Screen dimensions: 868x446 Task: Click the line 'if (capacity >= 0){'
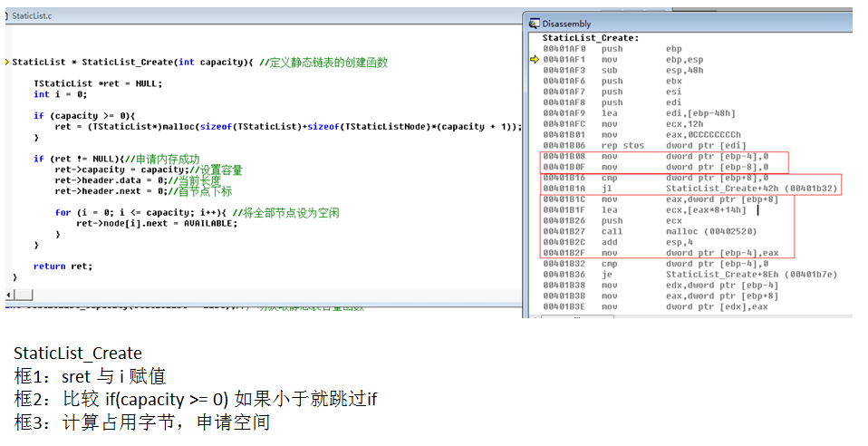[x=84, y=116]
